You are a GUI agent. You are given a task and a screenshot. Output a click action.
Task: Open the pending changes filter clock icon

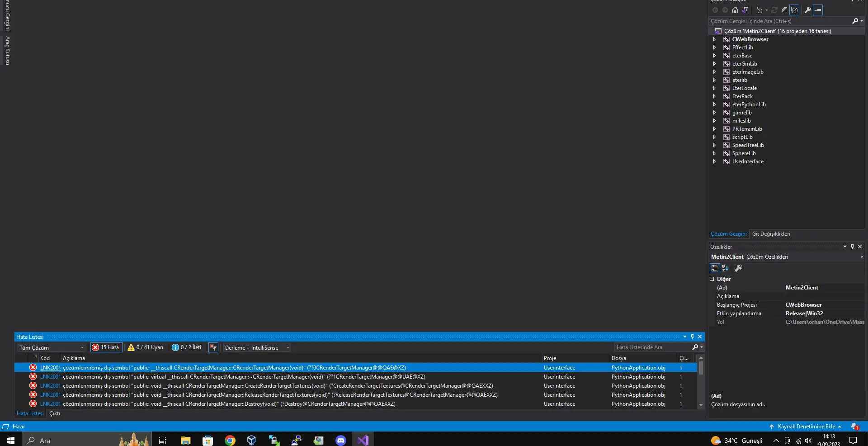coord(759,10)
